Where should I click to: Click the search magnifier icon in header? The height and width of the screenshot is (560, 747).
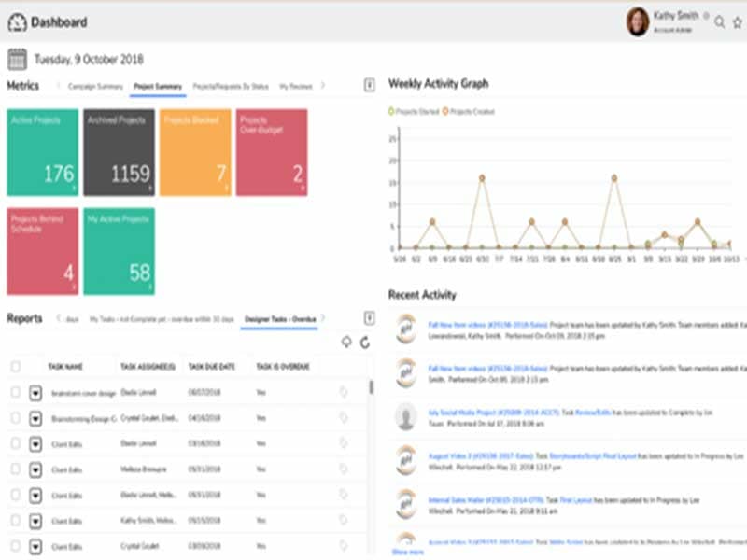720,22
